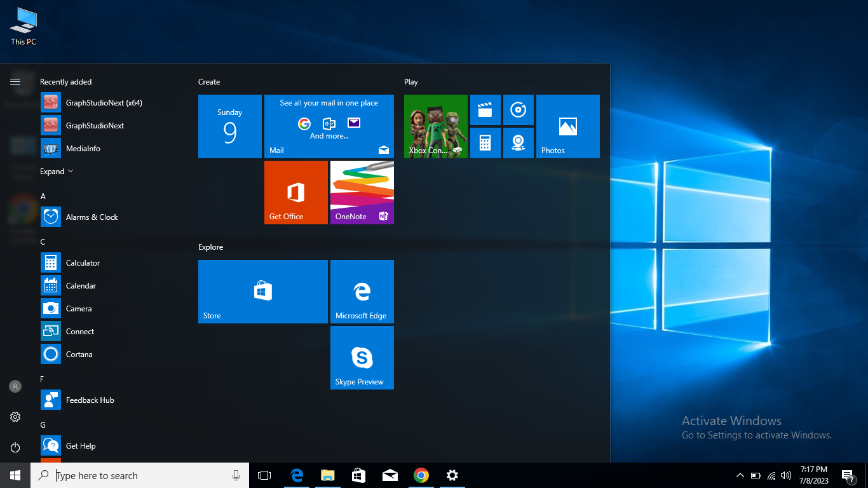
Task: Open File Explorer from the taskbar
Action: point(327,475)
